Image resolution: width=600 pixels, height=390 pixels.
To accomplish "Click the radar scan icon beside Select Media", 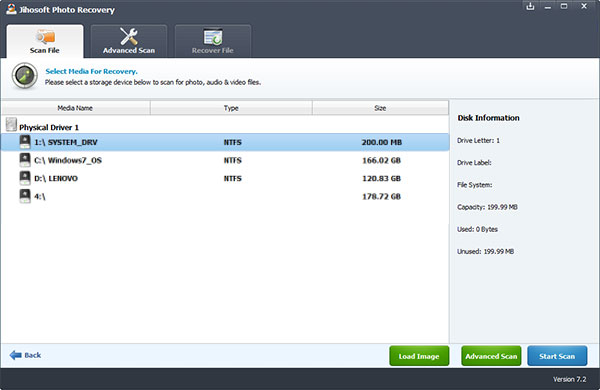I will pyautogui.click(x=24, y=76).
